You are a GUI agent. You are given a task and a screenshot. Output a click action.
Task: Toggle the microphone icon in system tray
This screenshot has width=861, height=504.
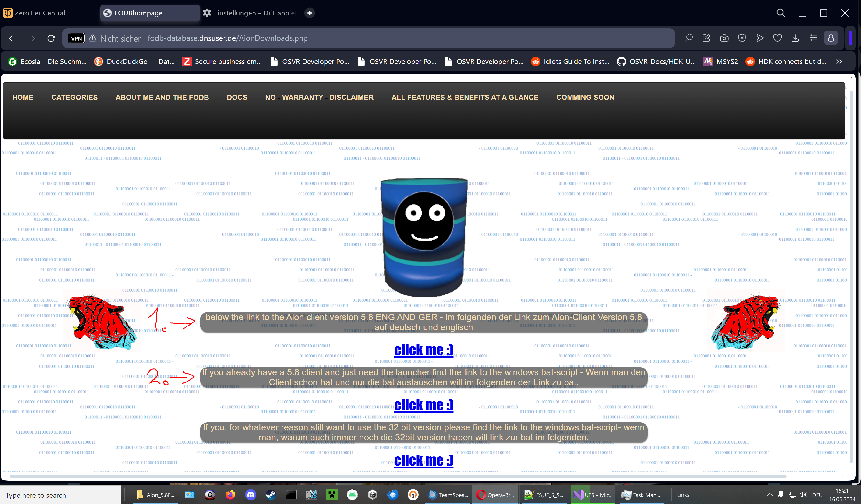tap(781, 495)
